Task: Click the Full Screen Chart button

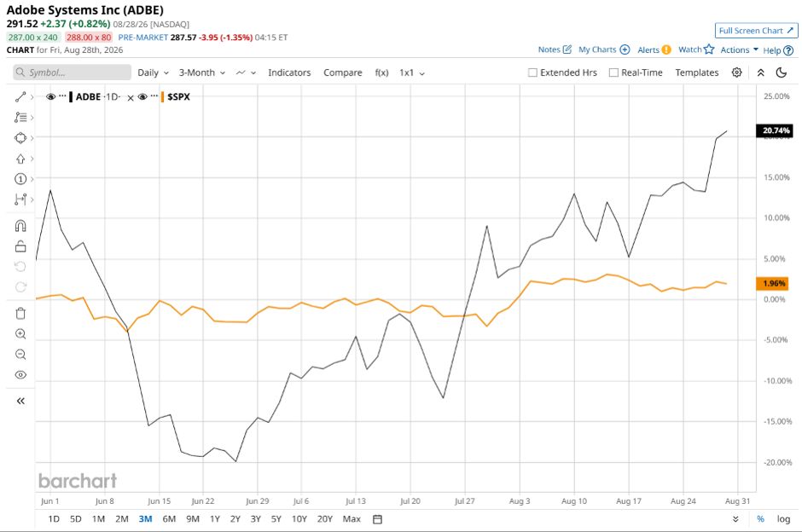Action: [x=756, y=31]
